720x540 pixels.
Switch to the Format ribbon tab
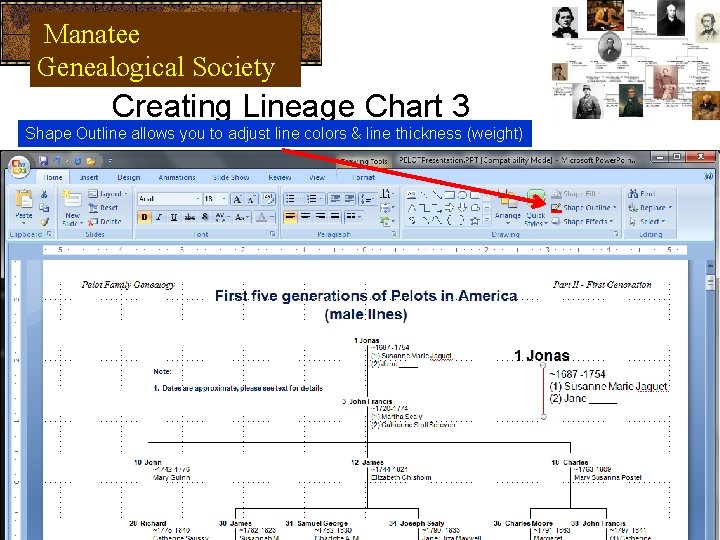[363, 177]
